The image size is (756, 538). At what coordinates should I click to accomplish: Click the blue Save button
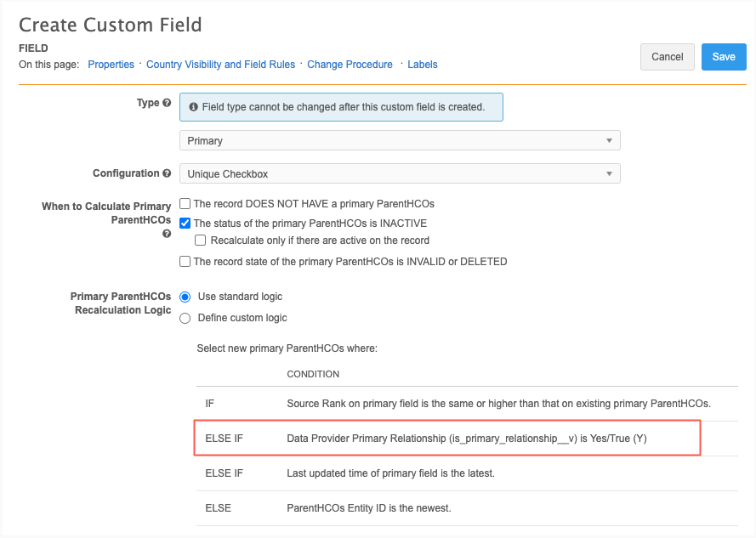[x=724, y=57]
